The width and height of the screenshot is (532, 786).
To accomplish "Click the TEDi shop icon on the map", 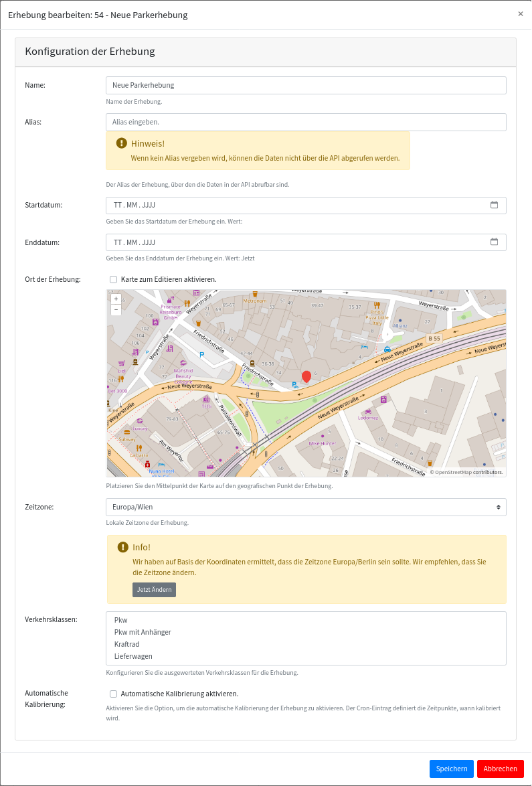I will (x=206, y=400).
